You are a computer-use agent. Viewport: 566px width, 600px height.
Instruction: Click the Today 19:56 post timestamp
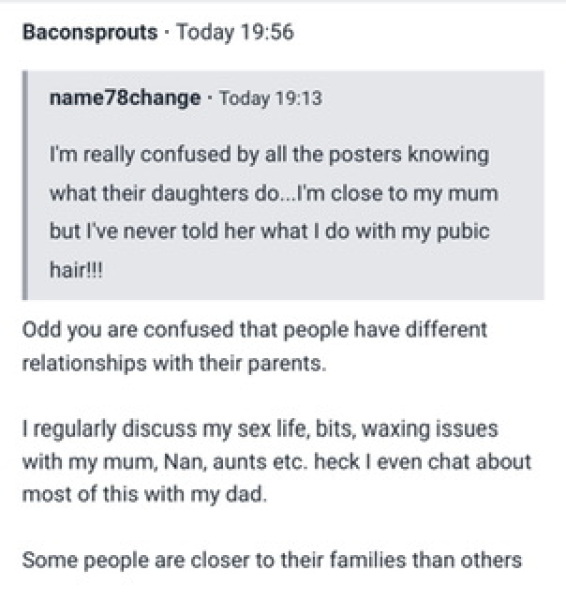pyautogui.click(x=235, y=32)
